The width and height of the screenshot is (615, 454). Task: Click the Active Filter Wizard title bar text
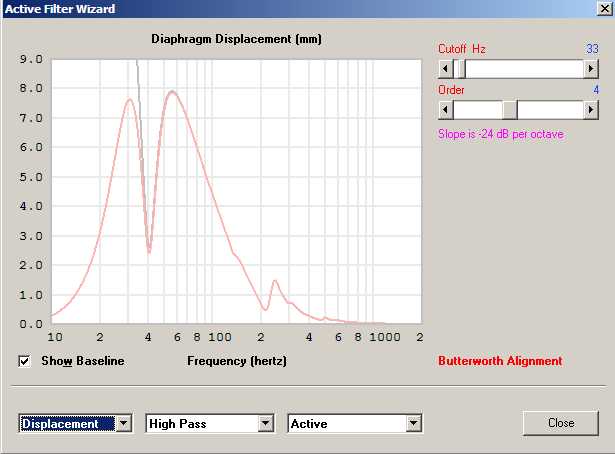60,9
